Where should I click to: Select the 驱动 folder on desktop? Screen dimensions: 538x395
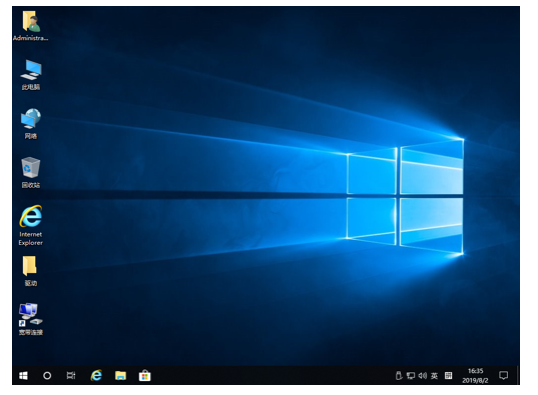[x=30, y=271]
